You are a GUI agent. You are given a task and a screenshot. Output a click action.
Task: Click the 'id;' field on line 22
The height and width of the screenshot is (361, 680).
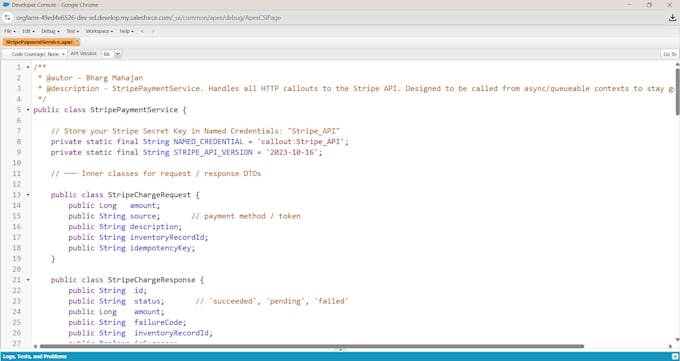tap(141, 291)
